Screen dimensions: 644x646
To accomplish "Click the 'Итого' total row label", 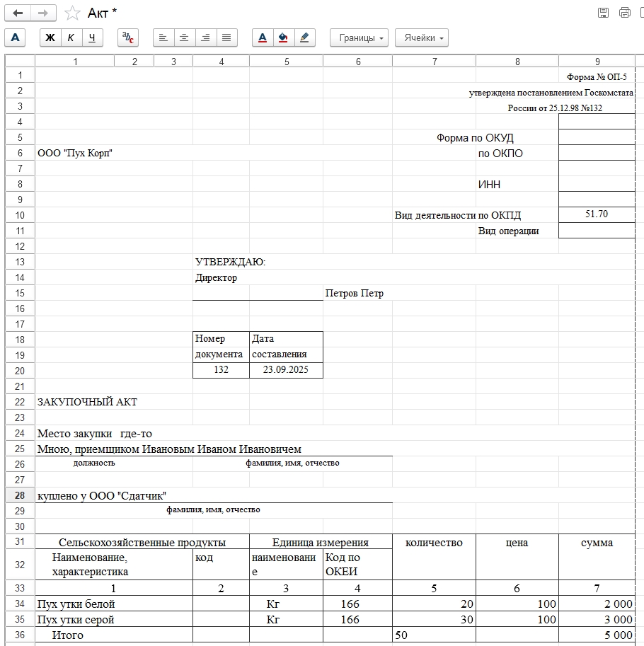I will 114,635.
